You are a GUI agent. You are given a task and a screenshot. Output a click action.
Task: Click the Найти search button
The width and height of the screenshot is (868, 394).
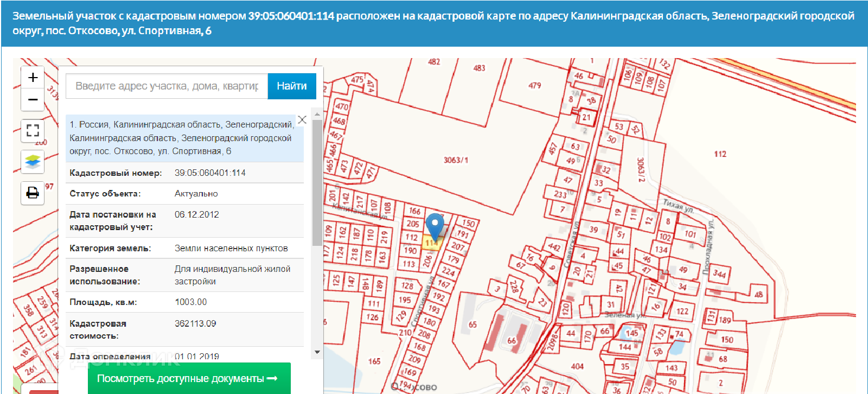coord(292,86)
